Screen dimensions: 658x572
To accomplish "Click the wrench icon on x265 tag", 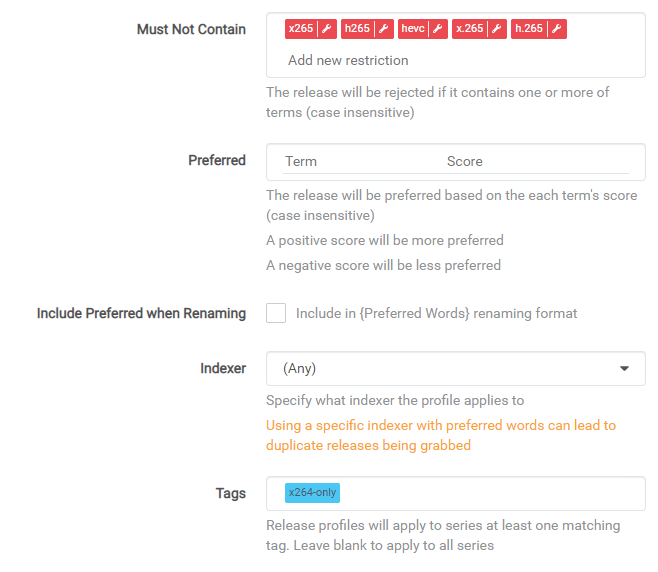I will [x=327, y=29].
